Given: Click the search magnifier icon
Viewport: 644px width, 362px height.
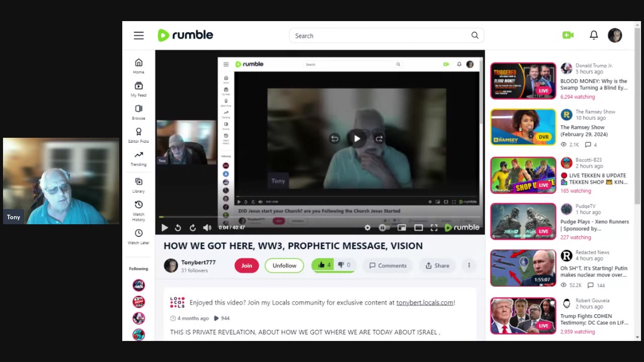Looking at the screenshot, I should pos(474,35).
